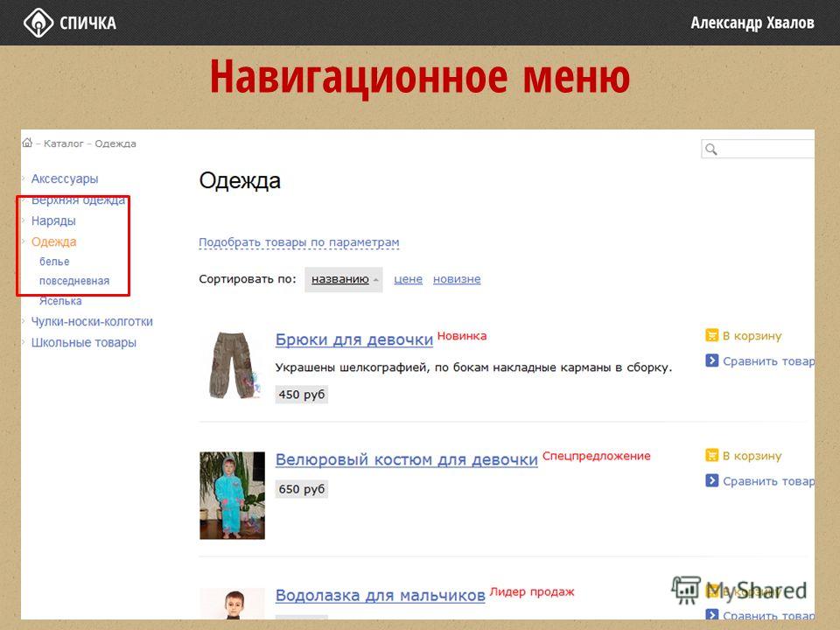Select the highlighted Одежда sidebar category
This screenshot has height=630, width=840.
[53, 241]
